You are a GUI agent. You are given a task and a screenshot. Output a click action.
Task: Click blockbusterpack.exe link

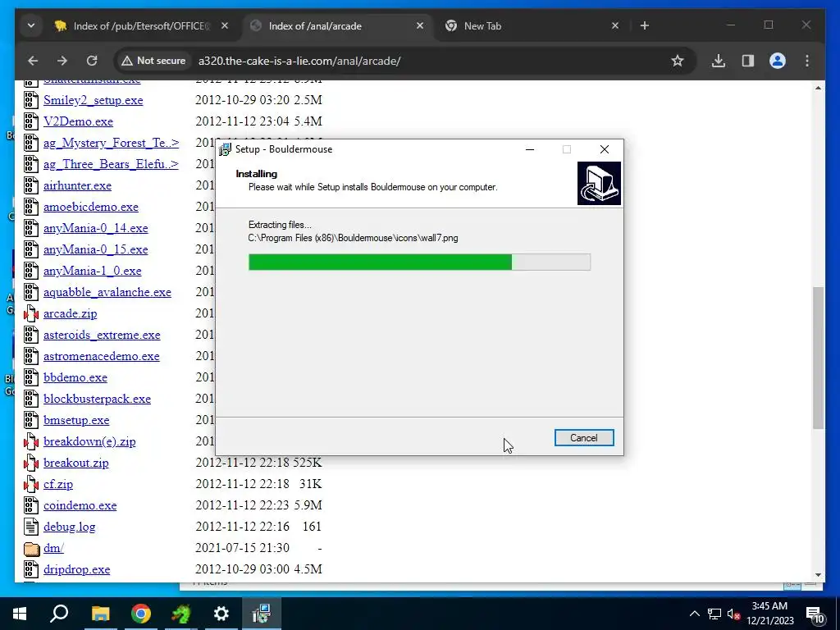(x=97, y=399)
